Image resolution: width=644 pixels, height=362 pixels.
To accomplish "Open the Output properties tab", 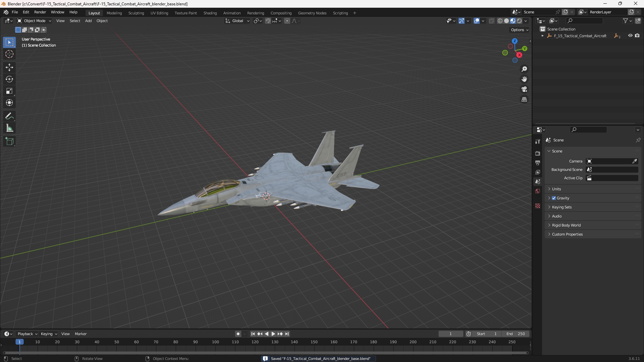I will tap(538, 163).
